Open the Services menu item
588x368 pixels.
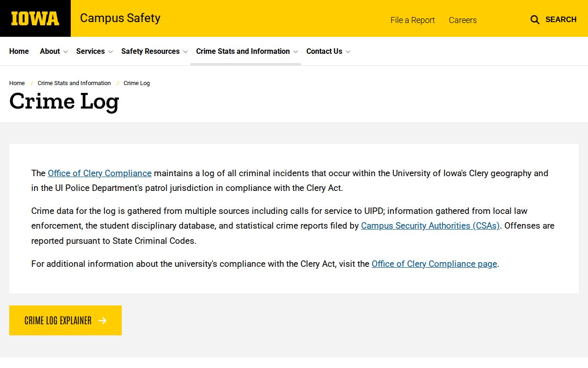[90, 51]
